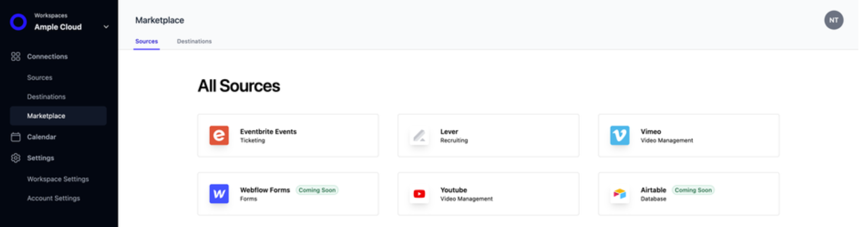Go to Account Settings

click(x=53, y=198)
